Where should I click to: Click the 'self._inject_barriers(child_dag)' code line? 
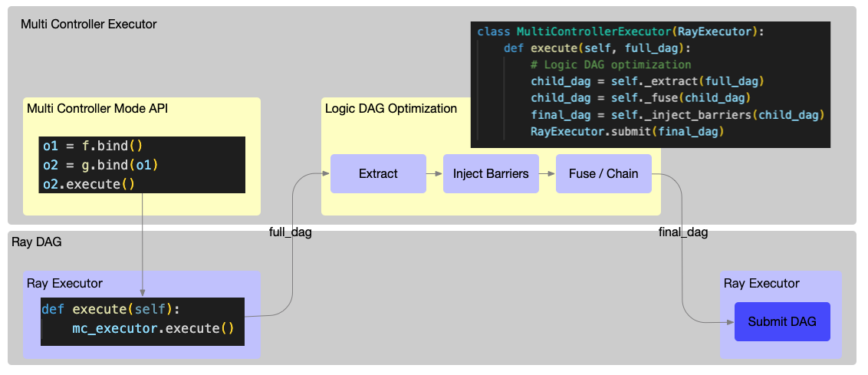pyautogui.click(x=678, y=115)
